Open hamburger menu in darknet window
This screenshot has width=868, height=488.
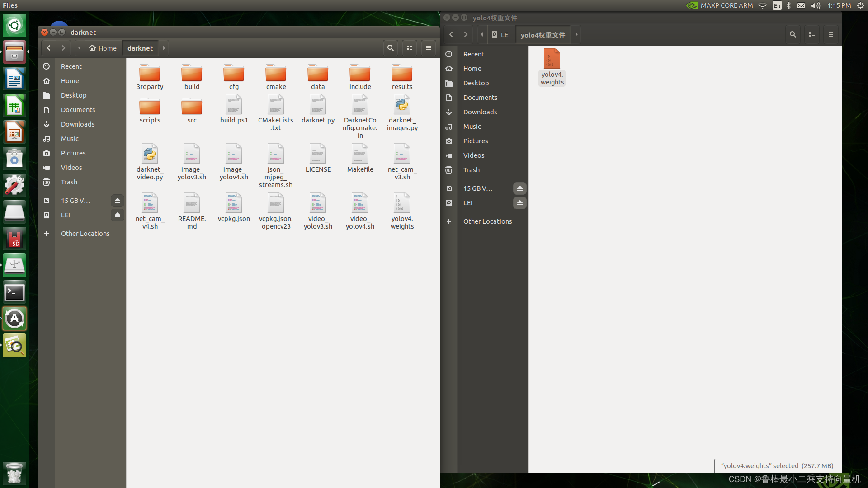coord(429,48)
